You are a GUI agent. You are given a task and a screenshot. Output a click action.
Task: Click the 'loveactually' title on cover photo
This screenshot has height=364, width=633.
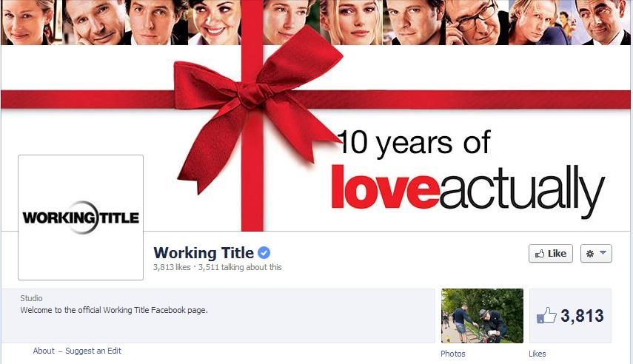[467, 190]
